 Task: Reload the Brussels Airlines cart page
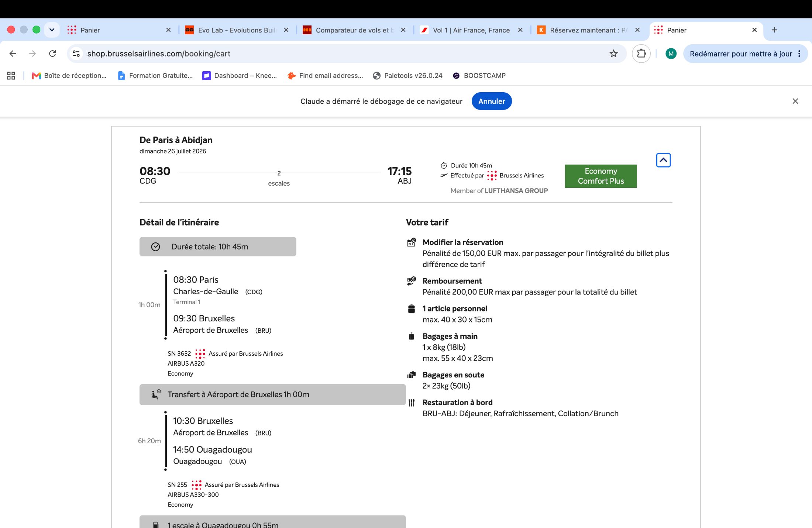coord(52,54)
